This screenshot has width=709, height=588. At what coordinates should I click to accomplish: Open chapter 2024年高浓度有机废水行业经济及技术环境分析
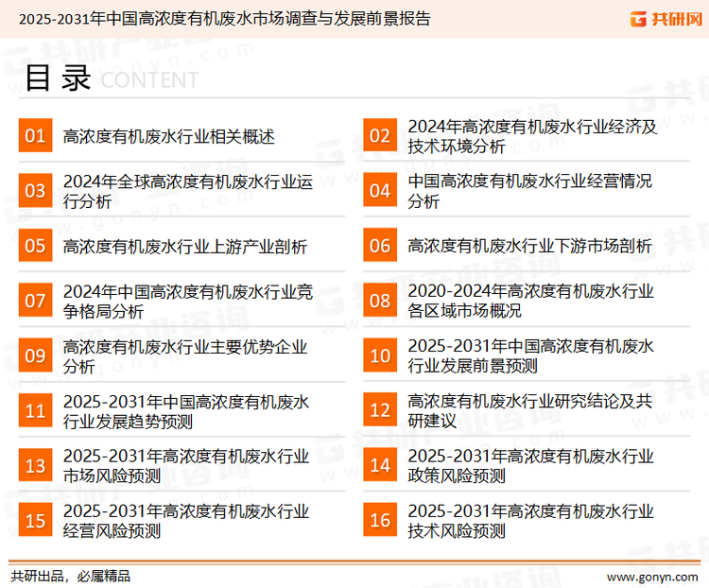point(532,136)
